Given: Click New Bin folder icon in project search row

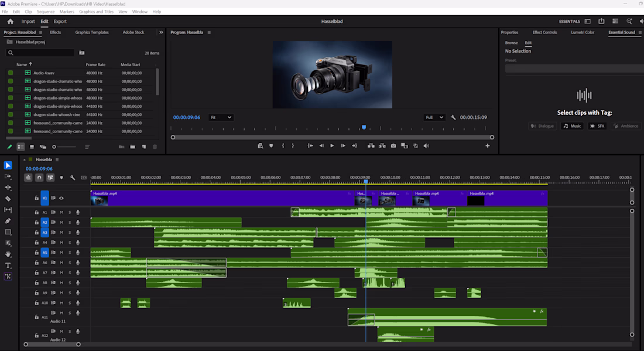Looking at the screenshot, I should (x=82, y=53).
